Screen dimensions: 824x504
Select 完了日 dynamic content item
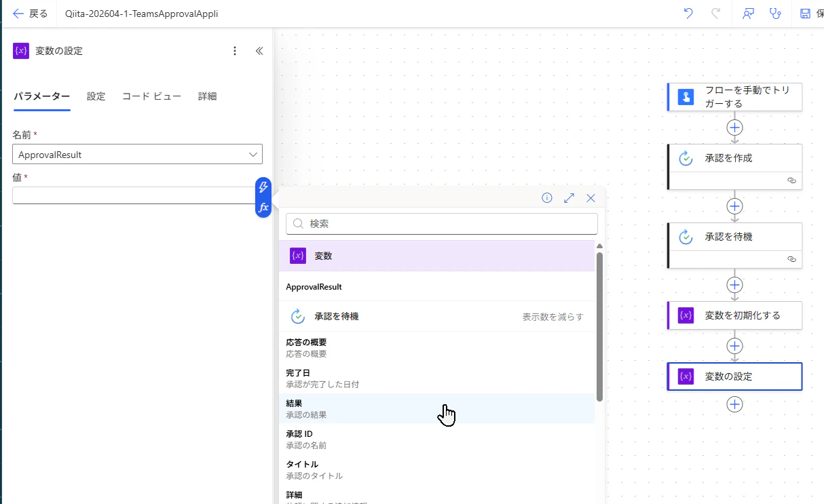tap(436, 378)
